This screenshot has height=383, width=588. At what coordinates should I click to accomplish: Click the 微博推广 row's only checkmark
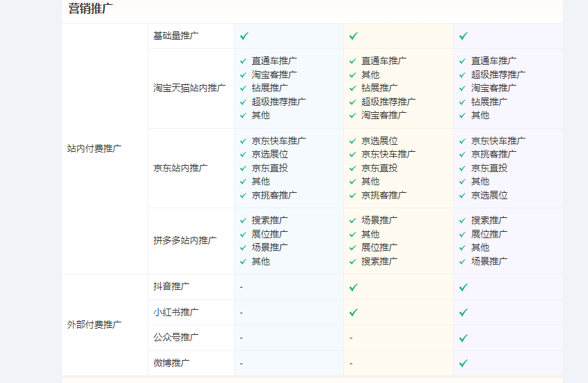pyautogui.click(x=463, y=363)
